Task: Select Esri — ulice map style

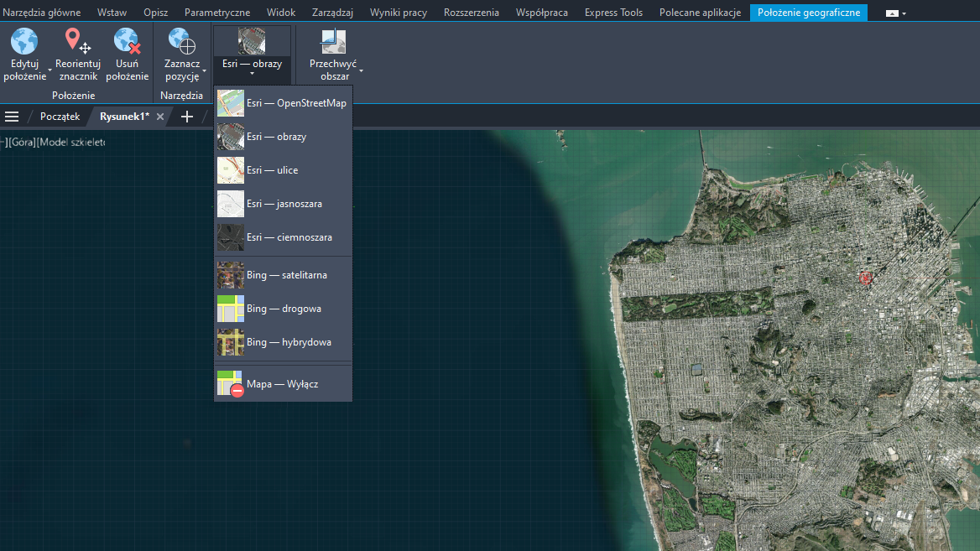Action: point(283,170)
